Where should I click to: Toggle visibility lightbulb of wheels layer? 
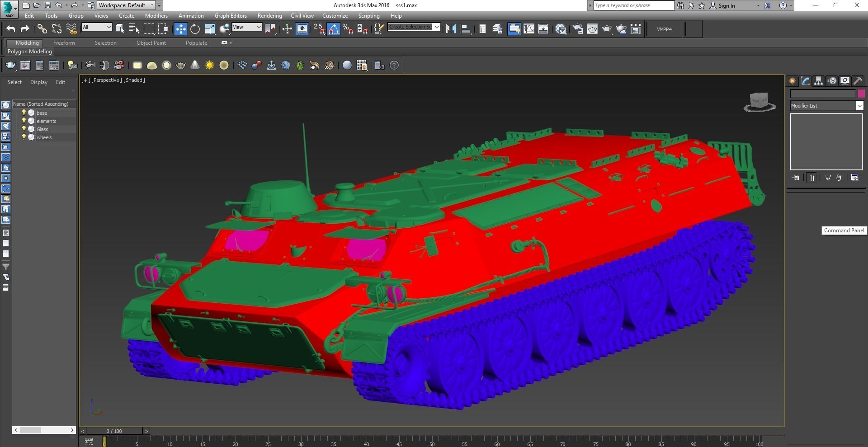tap(24, 137)
